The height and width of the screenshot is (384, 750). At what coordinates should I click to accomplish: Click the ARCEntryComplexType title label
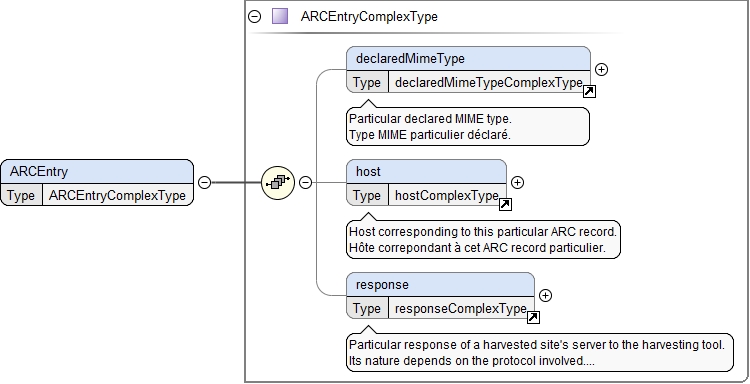tap(369, 17)
